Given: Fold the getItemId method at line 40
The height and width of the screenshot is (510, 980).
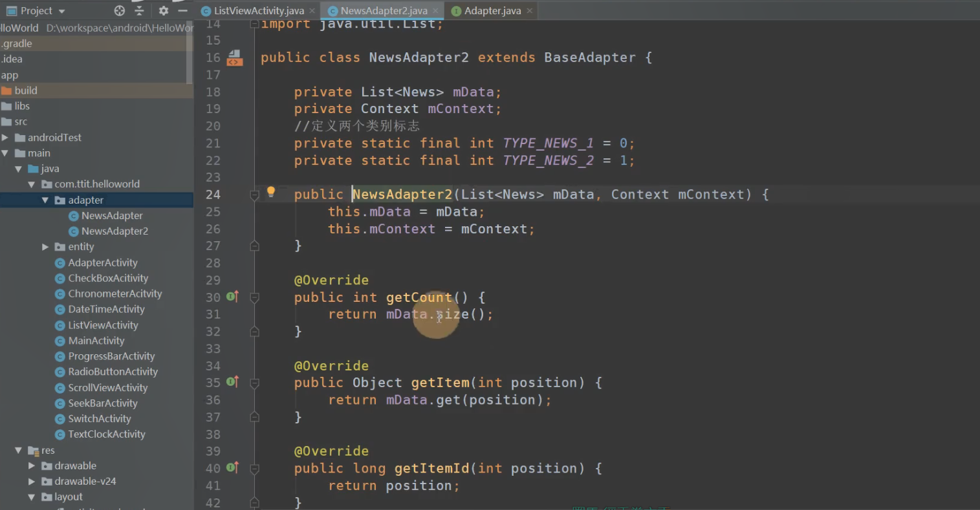Looking at the screenshot, I should [255, 469].
